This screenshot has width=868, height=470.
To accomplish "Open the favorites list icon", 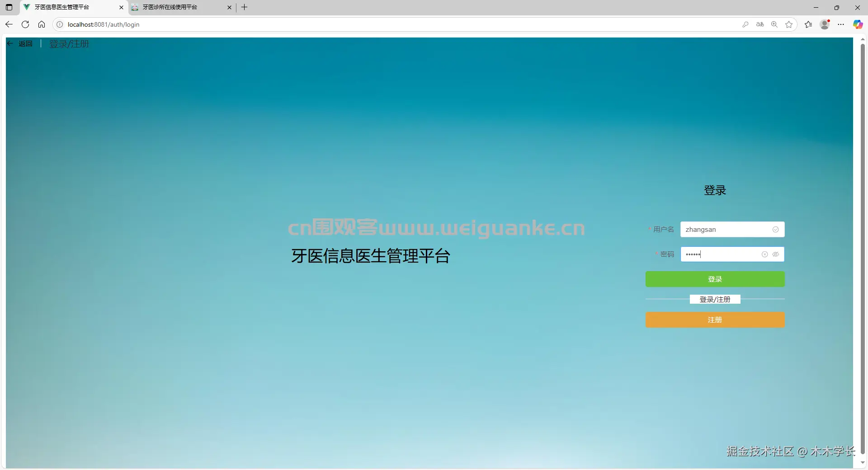I will [x=808, y=24].
